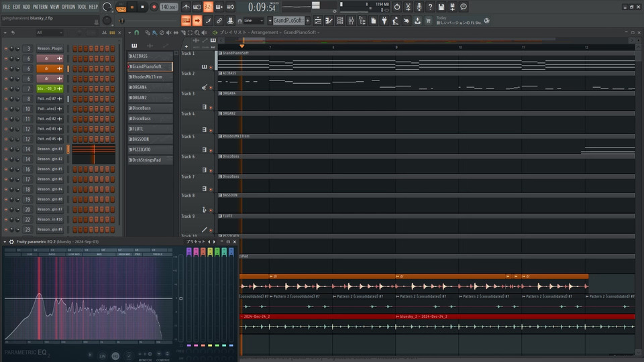Open the ADD menu
The width and height of the screenshot is (644, 362).
click(x=26, y=7)
